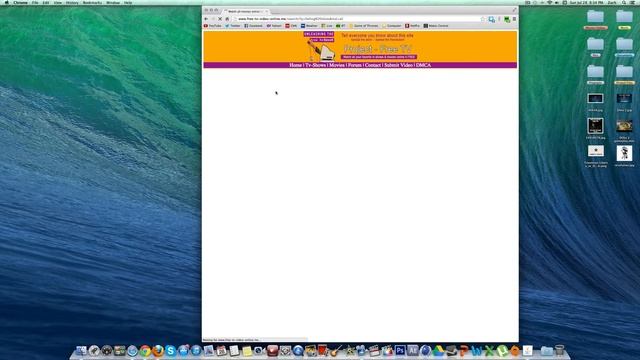Open the Weather bookmark

[309, 26]
